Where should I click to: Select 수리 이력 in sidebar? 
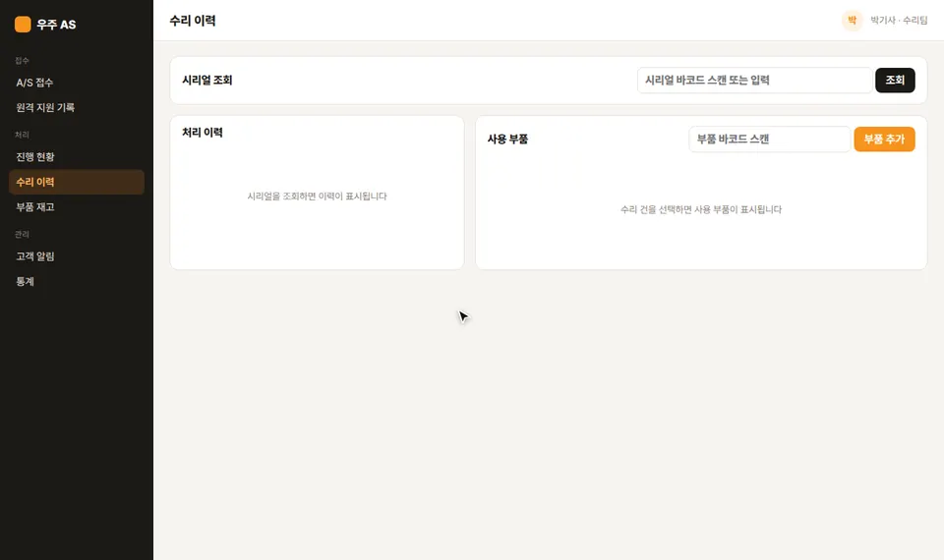click(77, 182)
